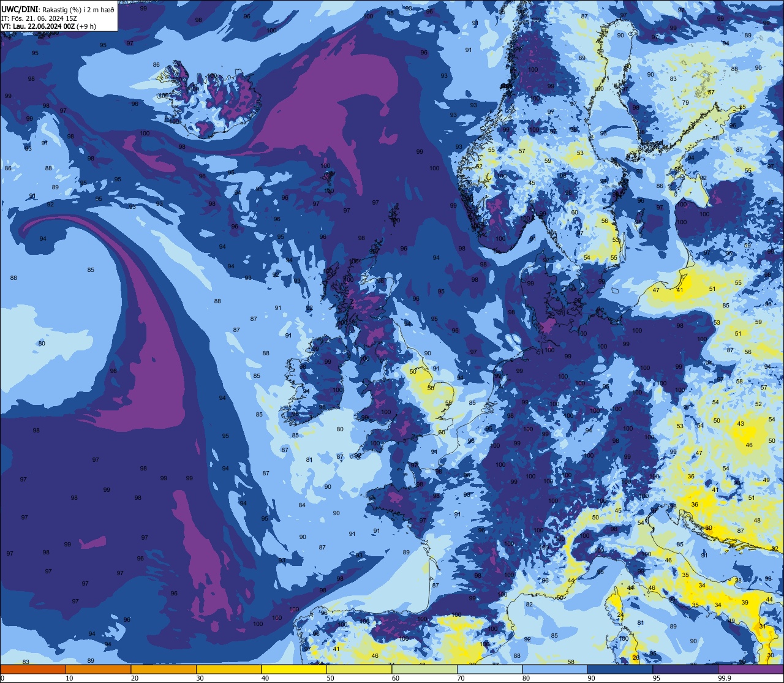Select the 90–95% medium blue legend swatch

click(620, 669)
